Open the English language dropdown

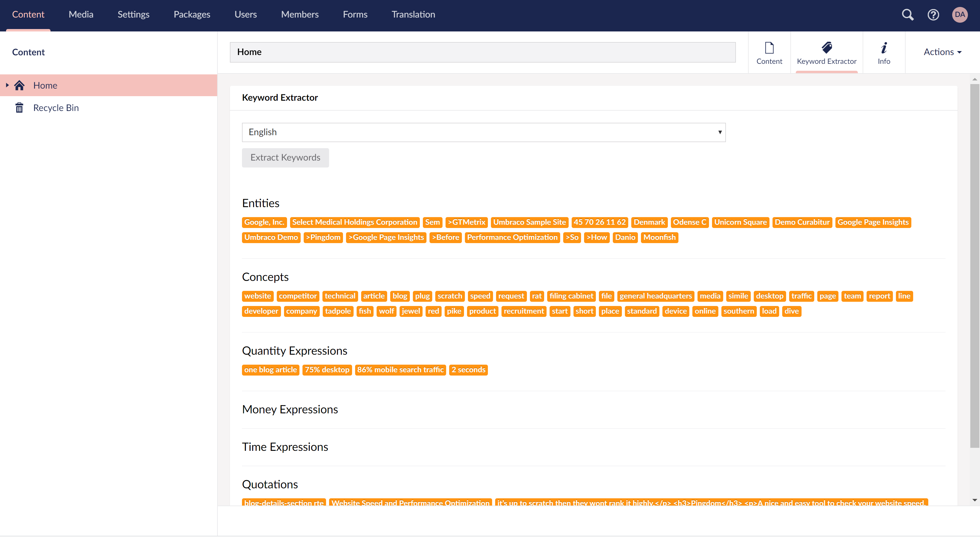pos(483,132)
